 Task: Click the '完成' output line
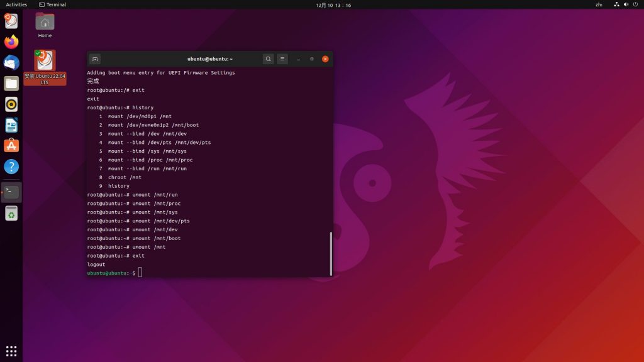pos(93,81)
